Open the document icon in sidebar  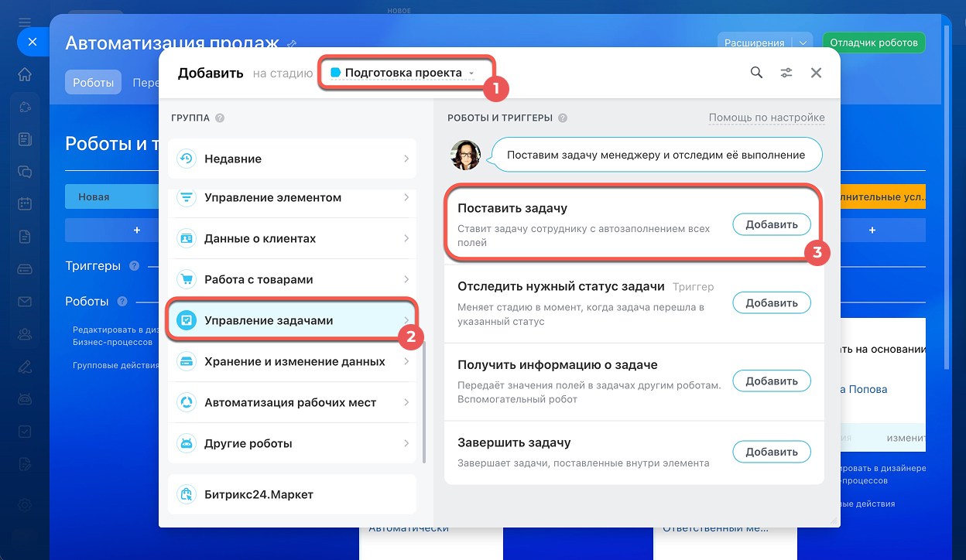[25, 237]
